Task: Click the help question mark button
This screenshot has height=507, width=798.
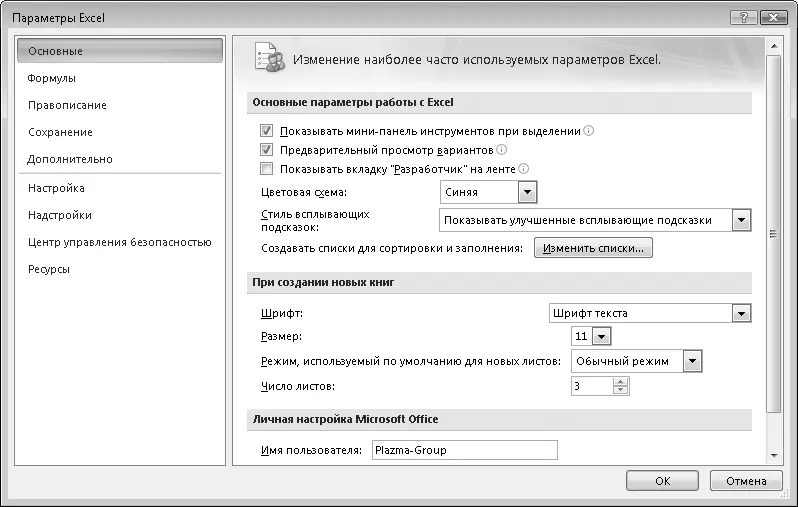Action: point(744,18)
